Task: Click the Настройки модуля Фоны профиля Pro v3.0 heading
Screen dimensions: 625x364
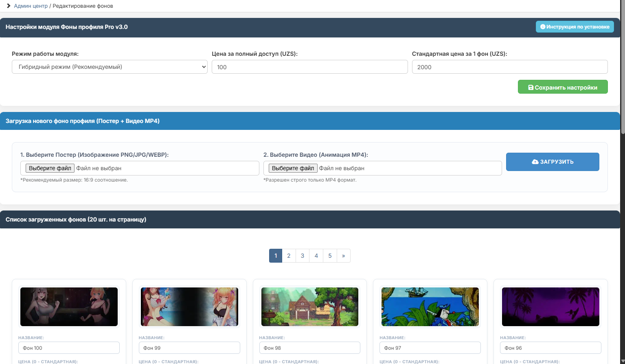Action: 67,27
